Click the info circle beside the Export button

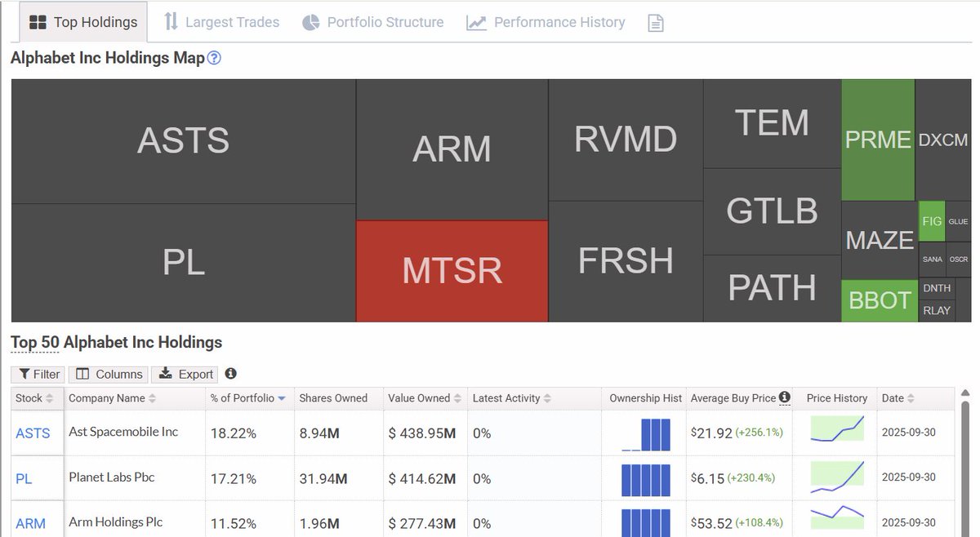coord(230,374)
